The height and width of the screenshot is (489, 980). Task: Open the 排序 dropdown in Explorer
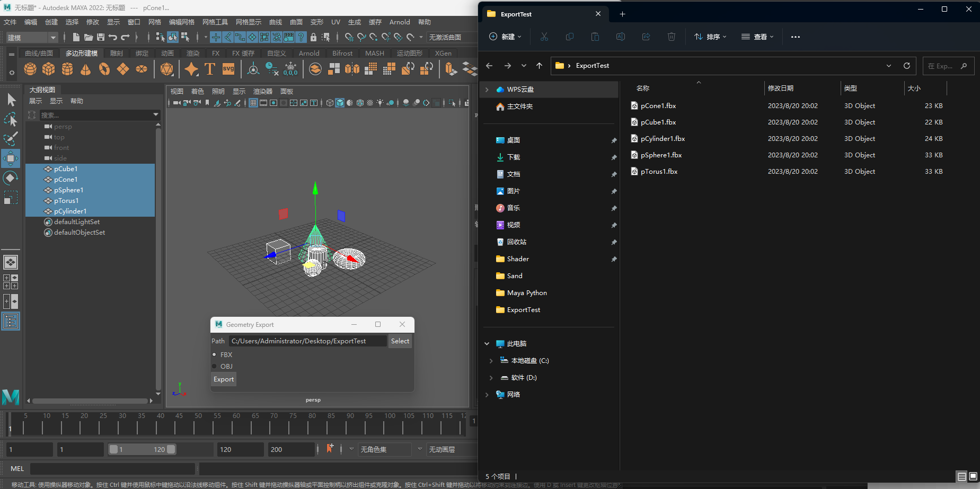click(x=709, y=37)
